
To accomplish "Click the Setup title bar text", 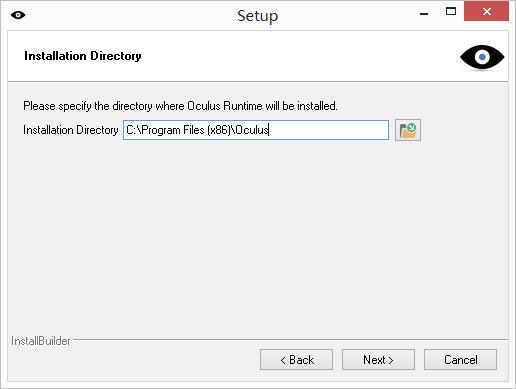I will pyautogui.click(x=257, y=16).
